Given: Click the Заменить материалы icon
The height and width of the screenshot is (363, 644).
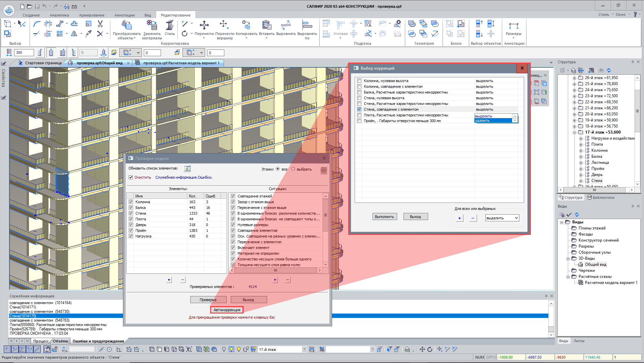Looking at the screenshot, I should point(152,25).
